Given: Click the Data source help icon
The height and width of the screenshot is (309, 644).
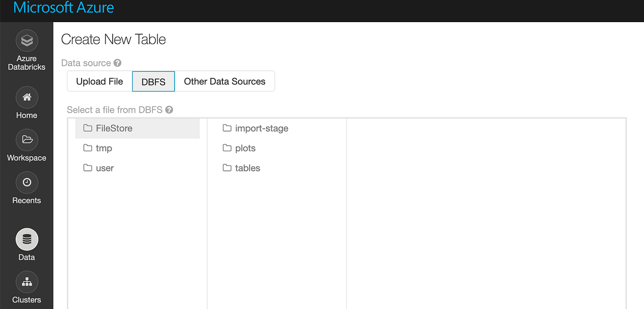Looking at the screenshot, I should [x=118, y=63].
